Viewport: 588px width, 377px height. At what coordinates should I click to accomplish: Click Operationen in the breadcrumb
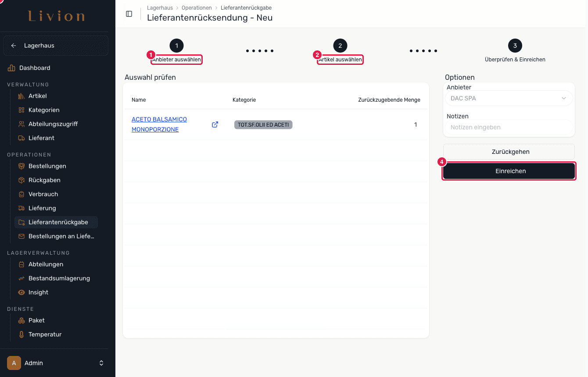197,8
